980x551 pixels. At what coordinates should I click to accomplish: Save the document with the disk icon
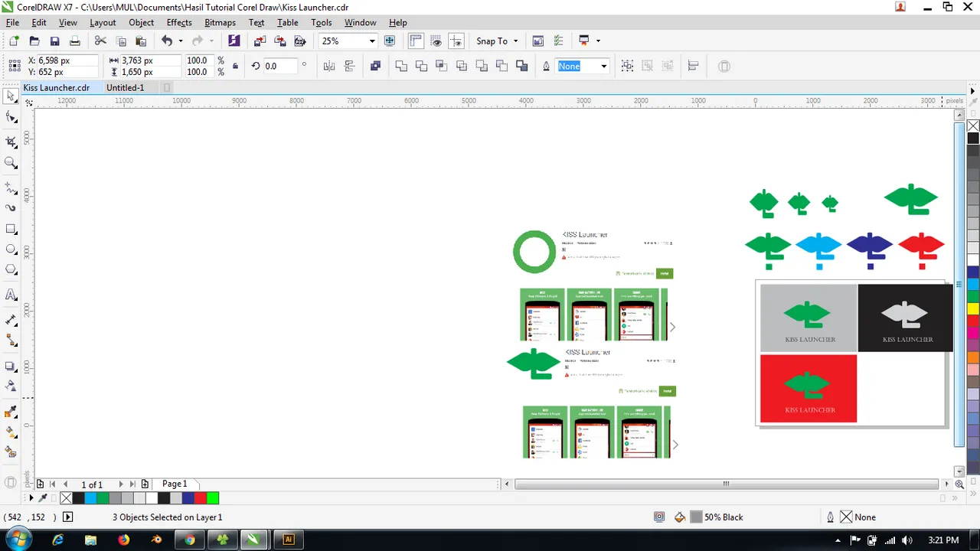pyautogui.click(x=54, y=41)
